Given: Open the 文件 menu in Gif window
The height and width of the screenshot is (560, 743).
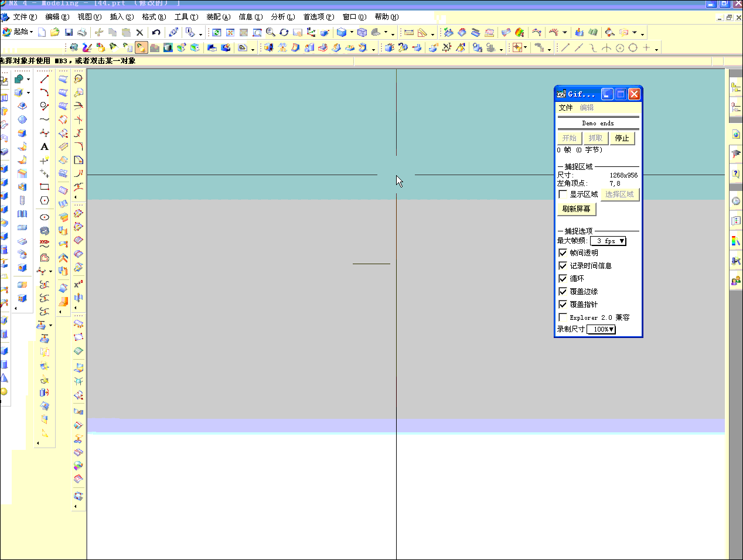Looking at the screenshot, I should coord(565,108).
